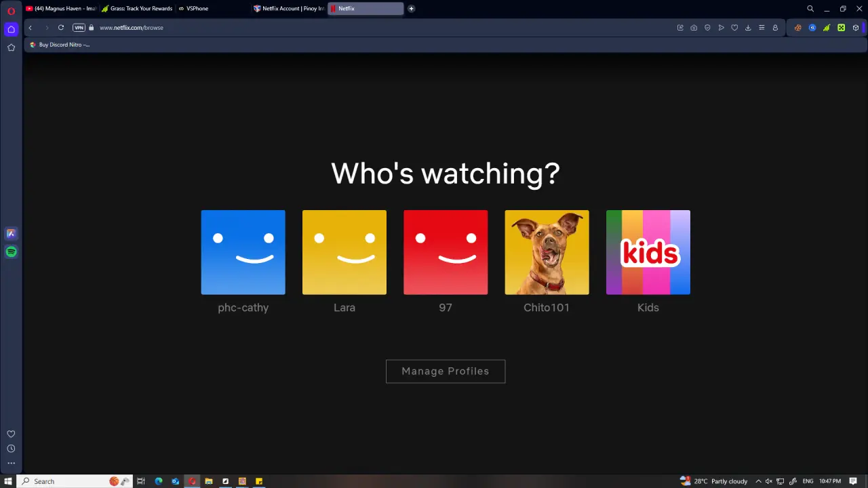Open Spotify in the sidebar
This screenshot has height=488, width=868.
pyautogui.click(x=11, y=252)
